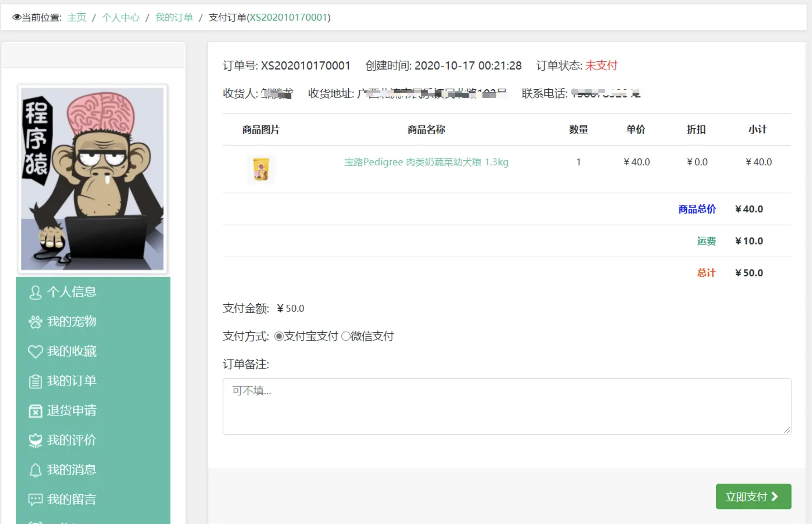Click the return-box icon beside 退货申请
The height and width of the screenshot is (524, 812).
pos(35,411)
